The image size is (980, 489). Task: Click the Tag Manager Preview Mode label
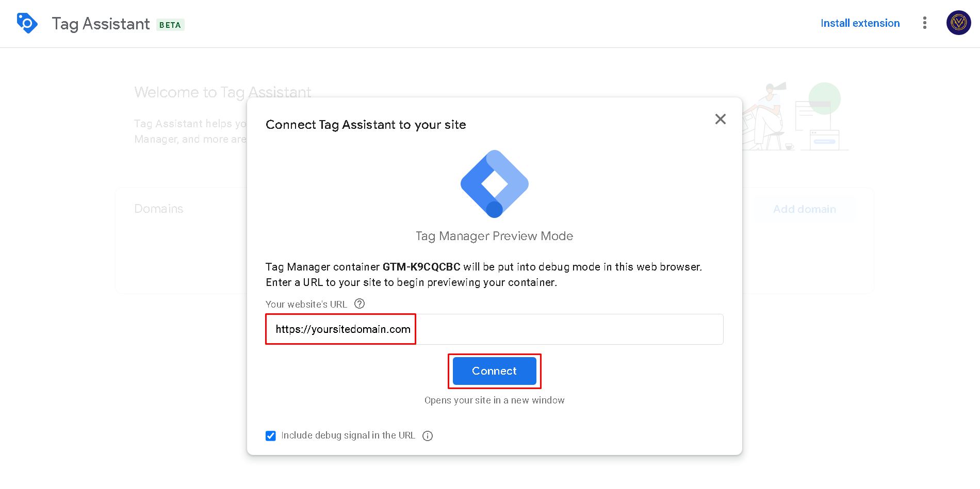click(x=495, y=236)
